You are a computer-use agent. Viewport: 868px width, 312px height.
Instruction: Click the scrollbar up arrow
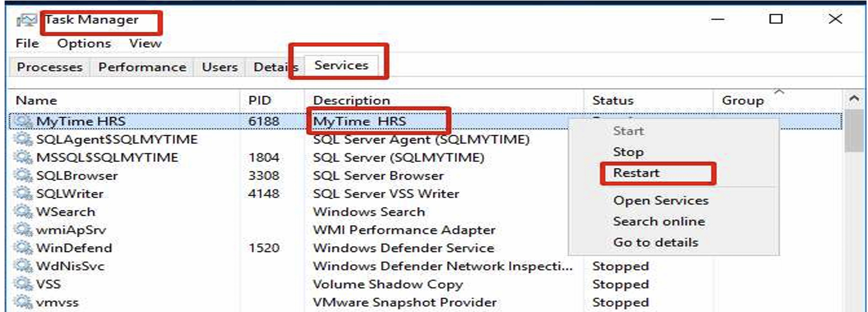854,99
